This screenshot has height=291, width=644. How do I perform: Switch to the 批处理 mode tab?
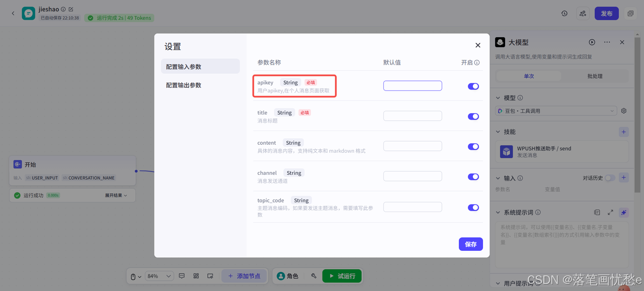pyautogui.click(x=595, y=76)
